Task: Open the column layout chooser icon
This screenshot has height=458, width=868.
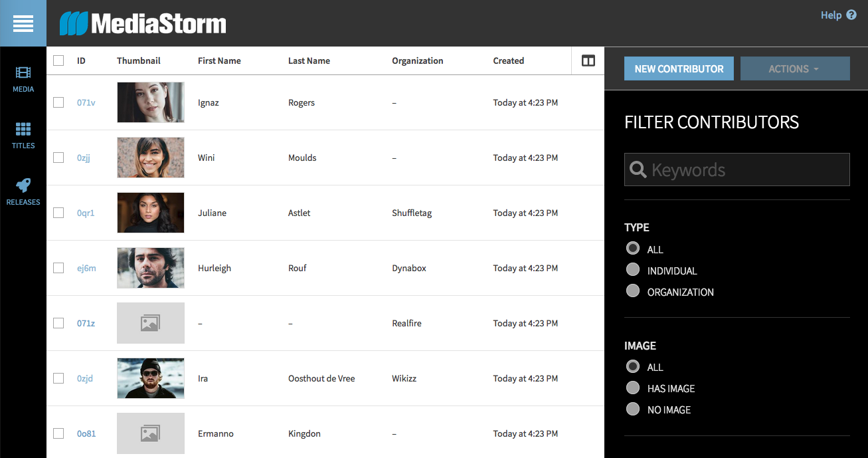Action: coord(588,60)
